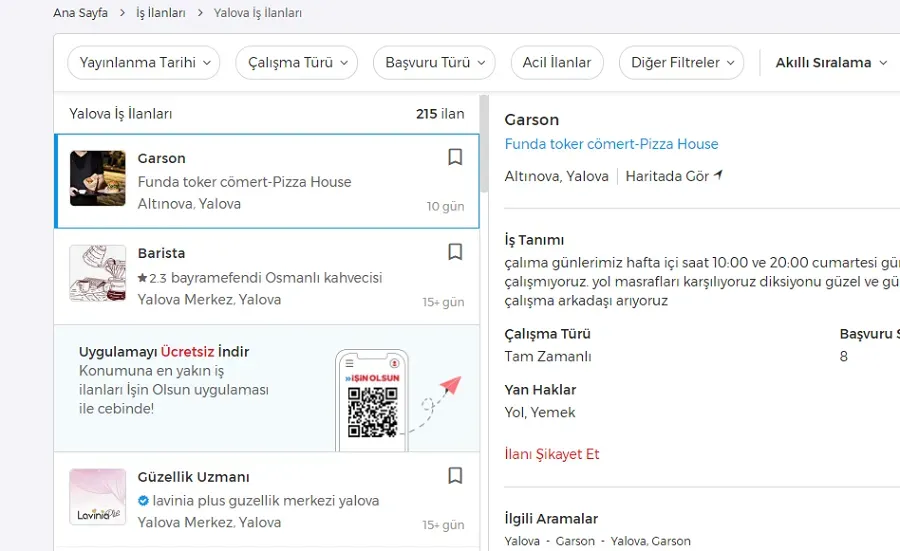
Task: Click the red paper plane icon
Action: click(450, 386)
